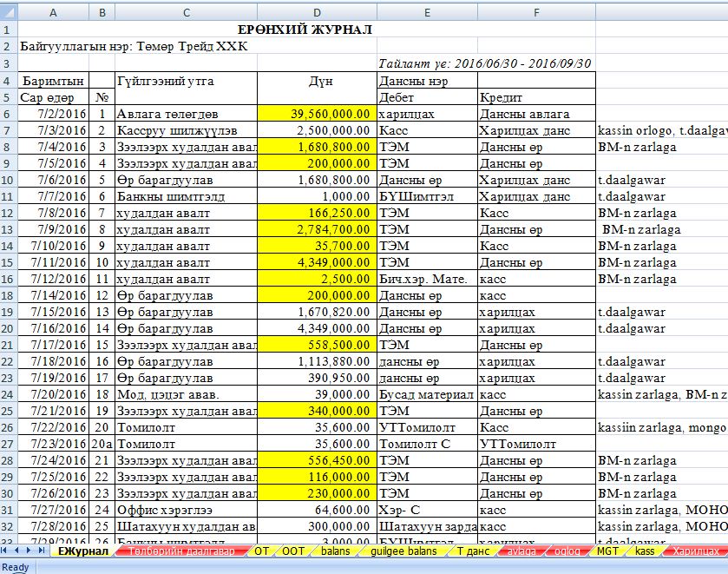Select column D header
This screenshot has width=728, height=574.
317,12
